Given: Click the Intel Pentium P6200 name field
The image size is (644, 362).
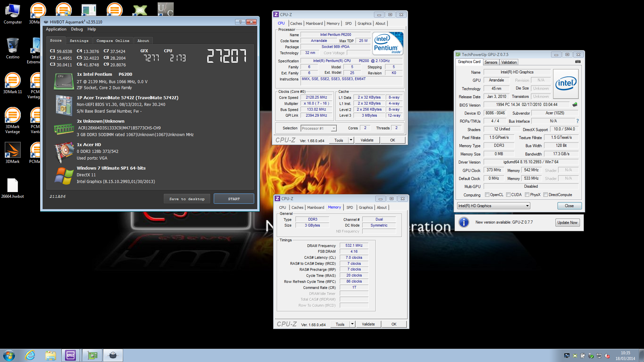Looking at the screenshot, I should coord(335,35).
